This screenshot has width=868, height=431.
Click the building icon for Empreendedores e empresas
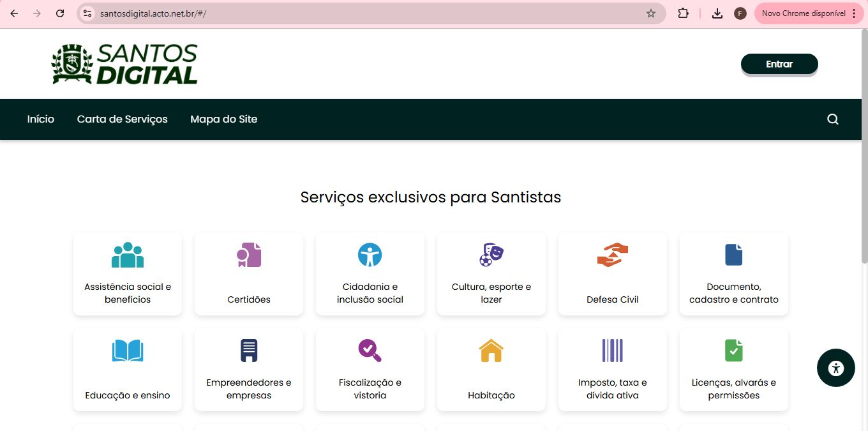click(x=248, y=350)
